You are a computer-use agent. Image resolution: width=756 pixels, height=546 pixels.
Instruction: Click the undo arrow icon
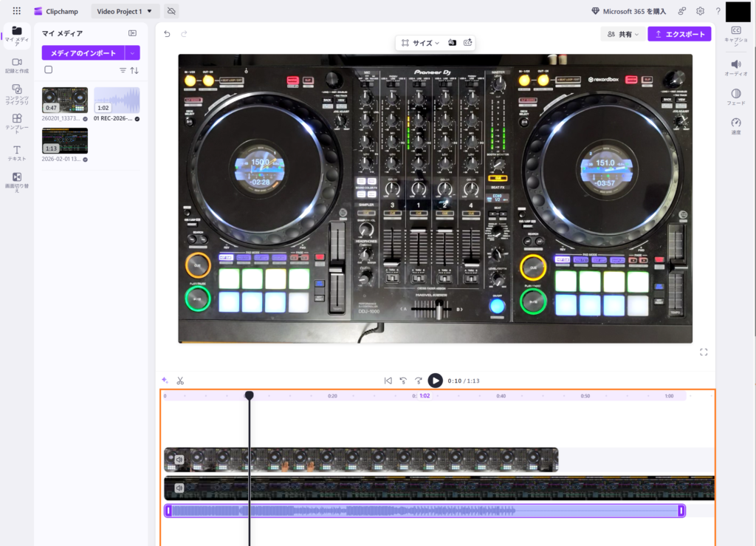pos(167,34)
